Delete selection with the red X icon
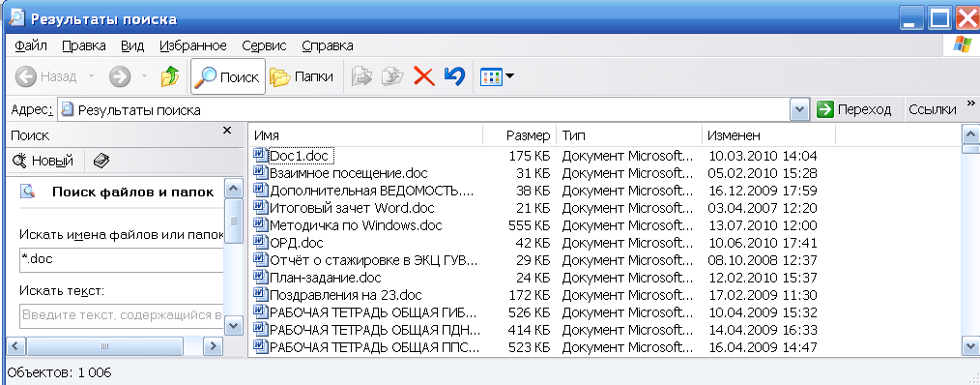This screenshot has height=385, width=980. click(x=423, y=76)
